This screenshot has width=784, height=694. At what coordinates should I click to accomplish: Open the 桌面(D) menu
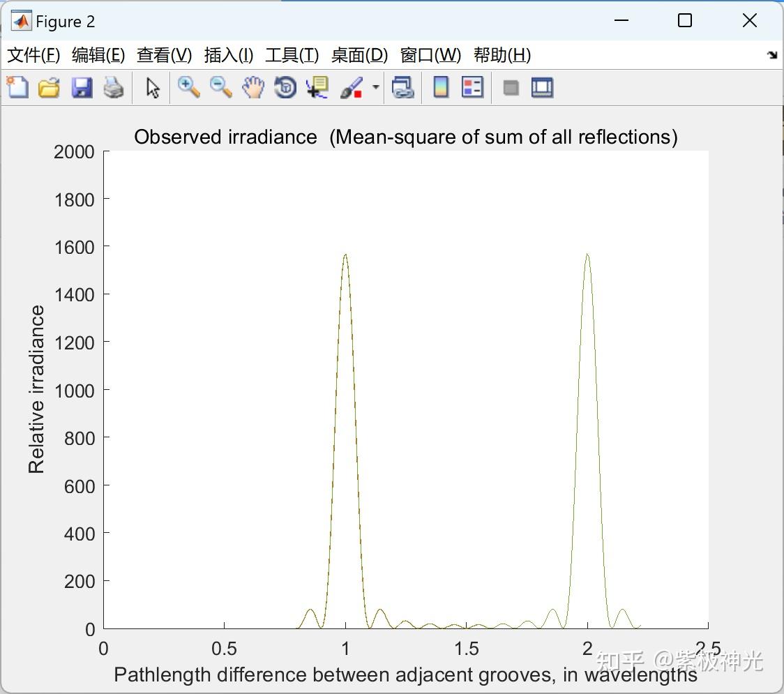pos(359,55)
